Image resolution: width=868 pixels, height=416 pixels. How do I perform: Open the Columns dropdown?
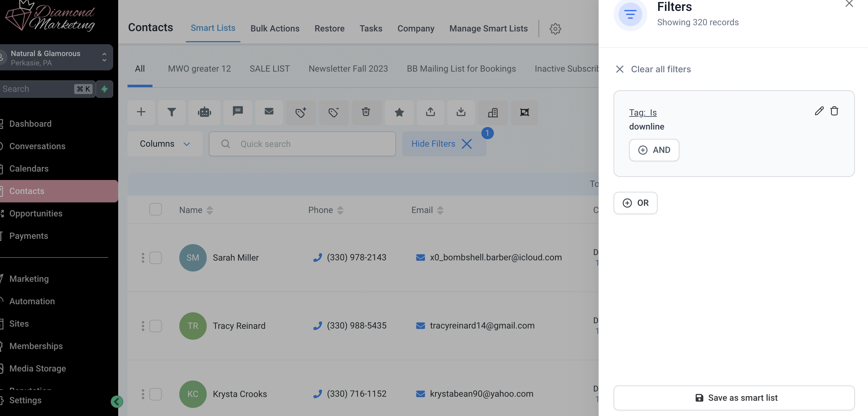[165, 144]
